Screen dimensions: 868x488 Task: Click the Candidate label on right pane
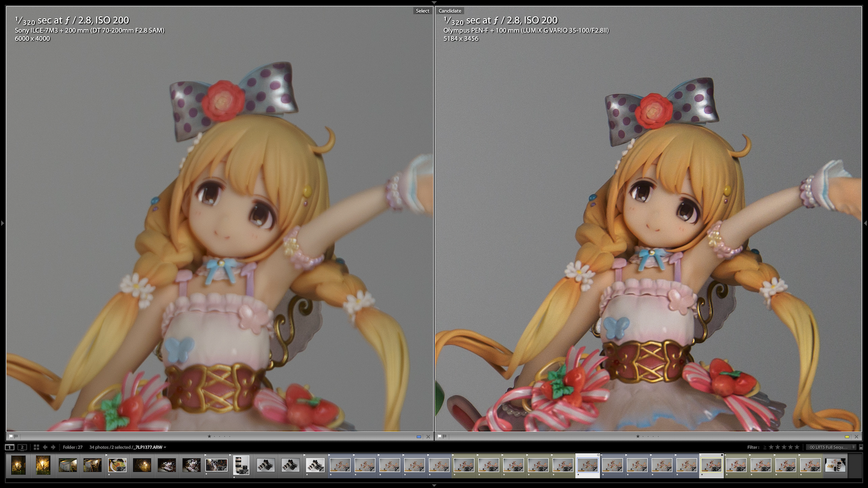pyautogui.click(x=450, y=11)
